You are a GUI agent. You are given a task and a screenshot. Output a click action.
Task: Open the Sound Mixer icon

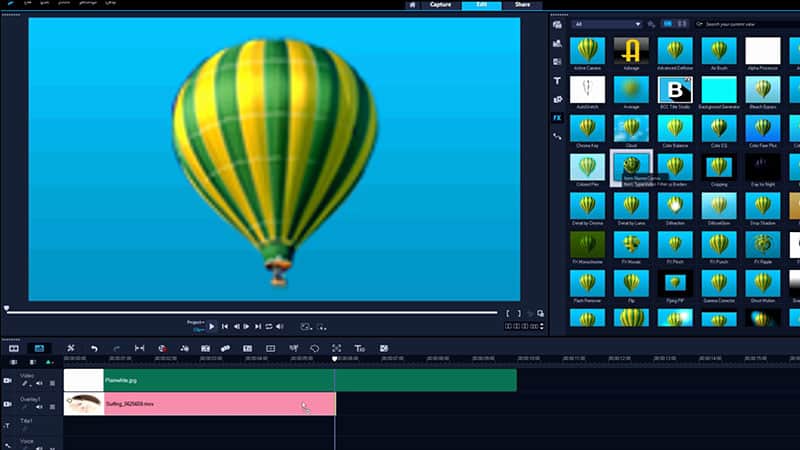click(x=185, y=348)
